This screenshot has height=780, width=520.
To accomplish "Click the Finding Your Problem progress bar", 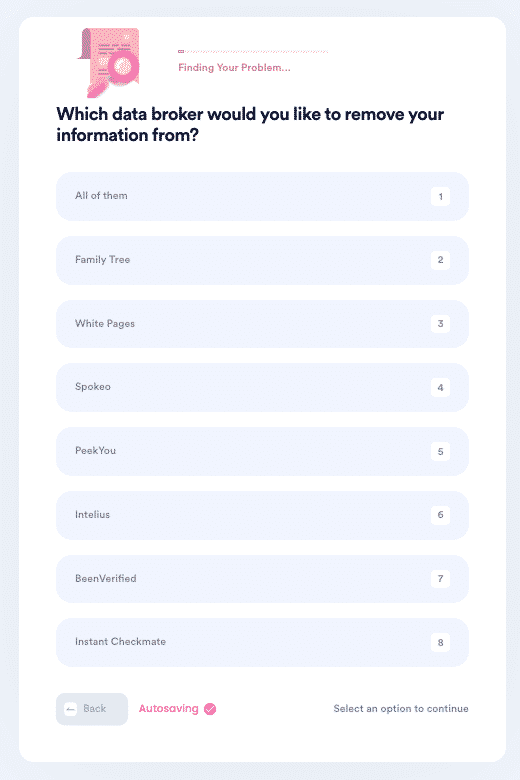I will 253,51.
